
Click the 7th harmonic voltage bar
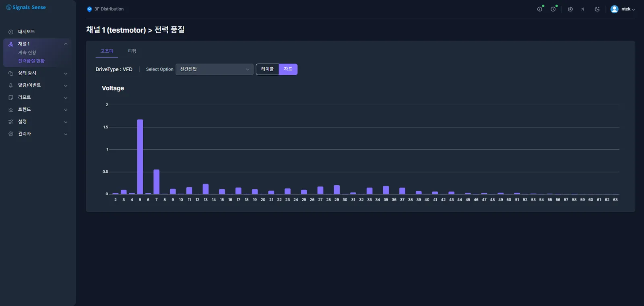[157, 182]
